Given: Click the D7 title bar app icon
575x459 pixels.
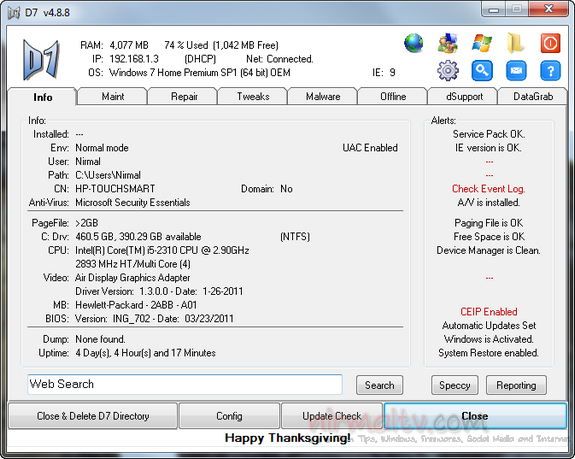Looking at the screenshot, I should [x=14, y=13].
